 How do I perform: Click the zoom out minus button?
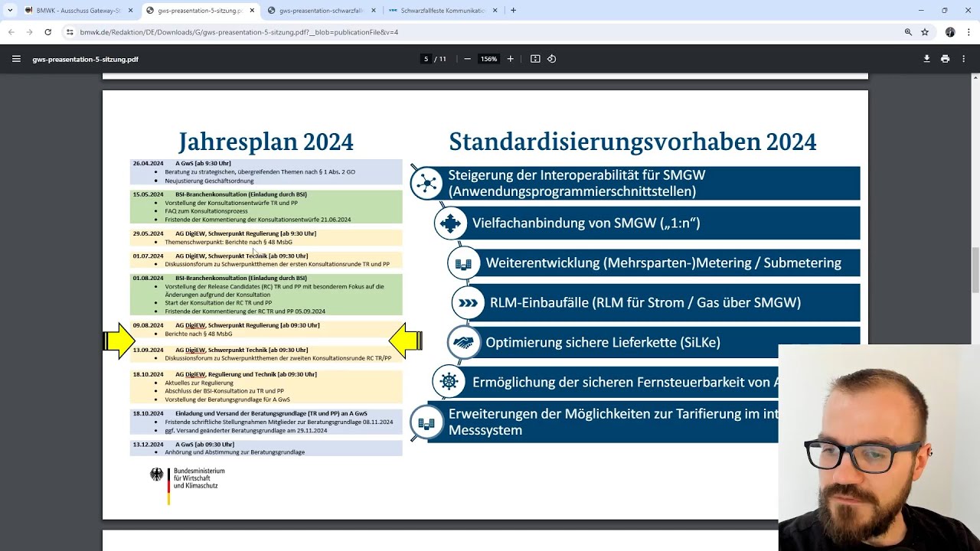pos(467,59)
